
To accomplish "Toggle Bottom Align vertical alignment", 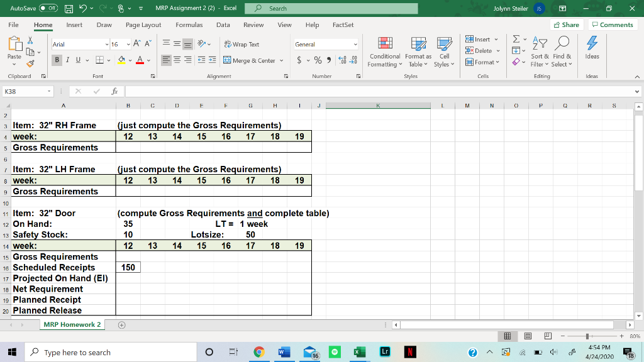I will (x=187, y=43).
